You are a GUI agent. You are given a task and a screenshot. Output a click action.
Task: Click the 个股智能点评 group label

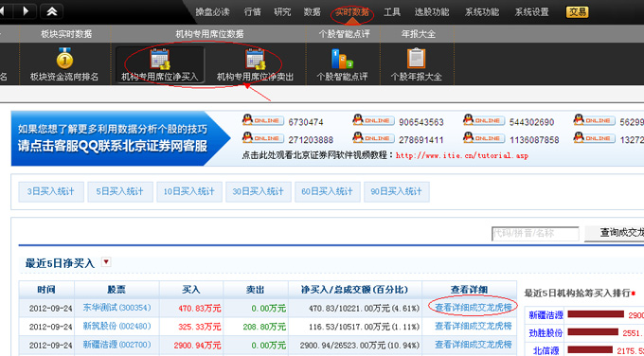[x=344, y=34]
